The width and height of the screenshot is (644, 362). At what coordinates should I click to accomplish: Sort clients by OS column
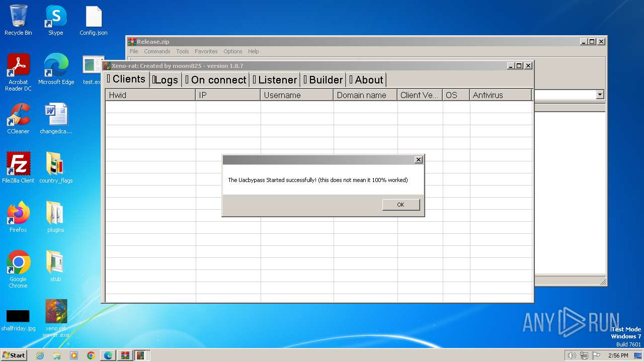(456, 95)
